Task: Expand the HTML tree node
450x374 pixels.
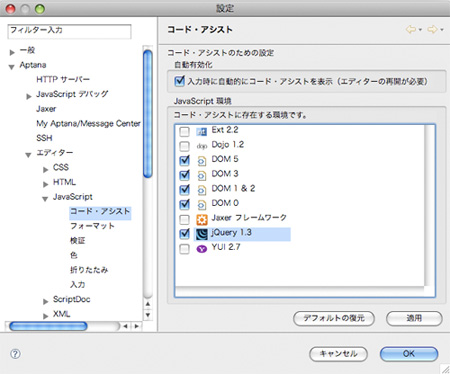Action: pos(46,184)
